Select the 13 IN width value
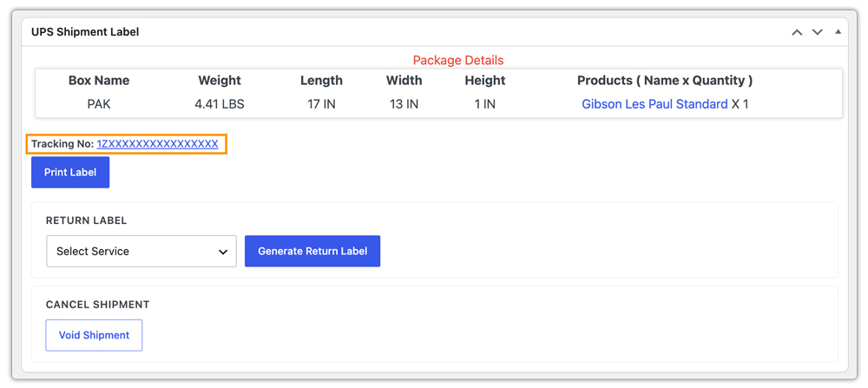 click(404, 104)
